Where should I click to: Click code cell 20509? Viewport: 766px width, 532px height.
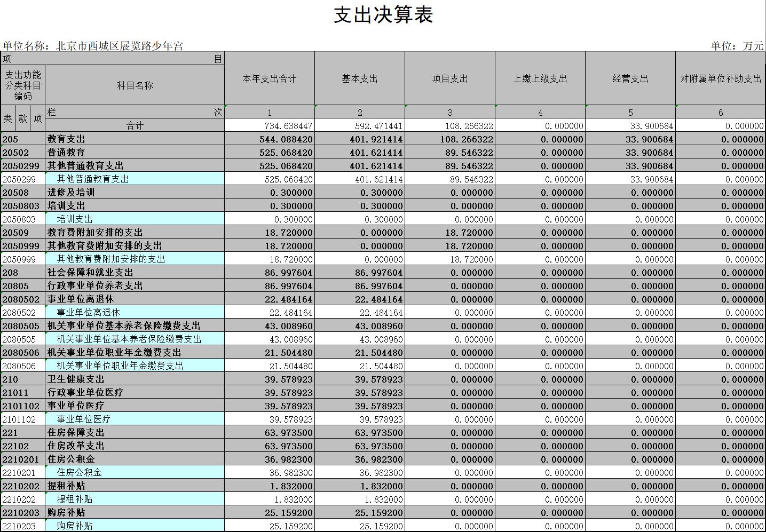pyautogui.click(x=23, y=233)
